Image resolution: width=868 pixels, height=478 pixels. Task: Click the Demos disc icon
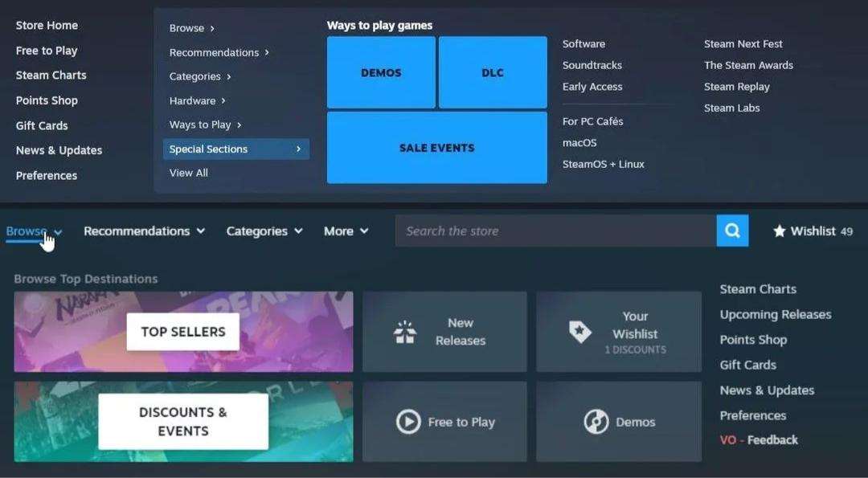click(x=596, y=422)
